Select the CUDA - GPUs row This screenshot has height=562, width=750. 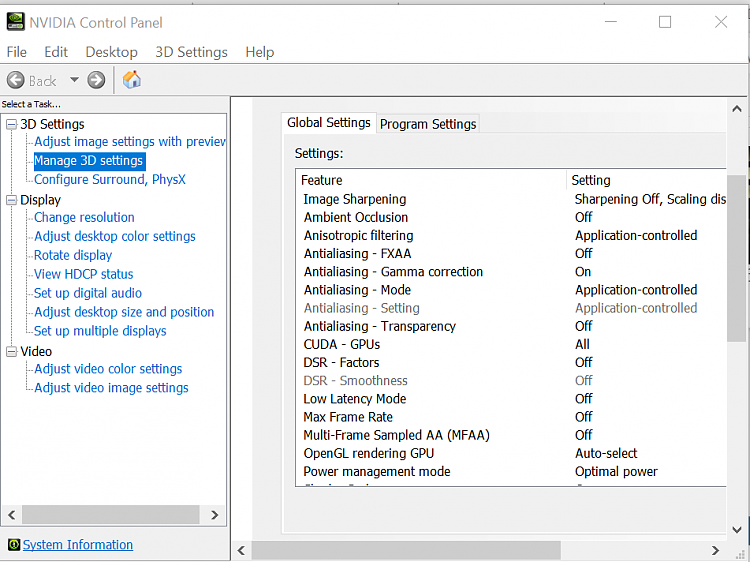click(x=511, y=344)
